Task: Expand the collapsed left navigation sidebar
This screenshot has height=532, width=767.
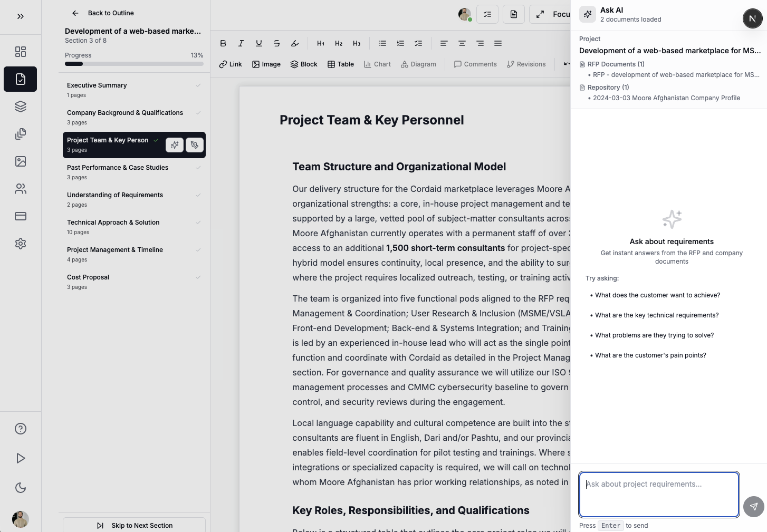Action: pos(21,16)
